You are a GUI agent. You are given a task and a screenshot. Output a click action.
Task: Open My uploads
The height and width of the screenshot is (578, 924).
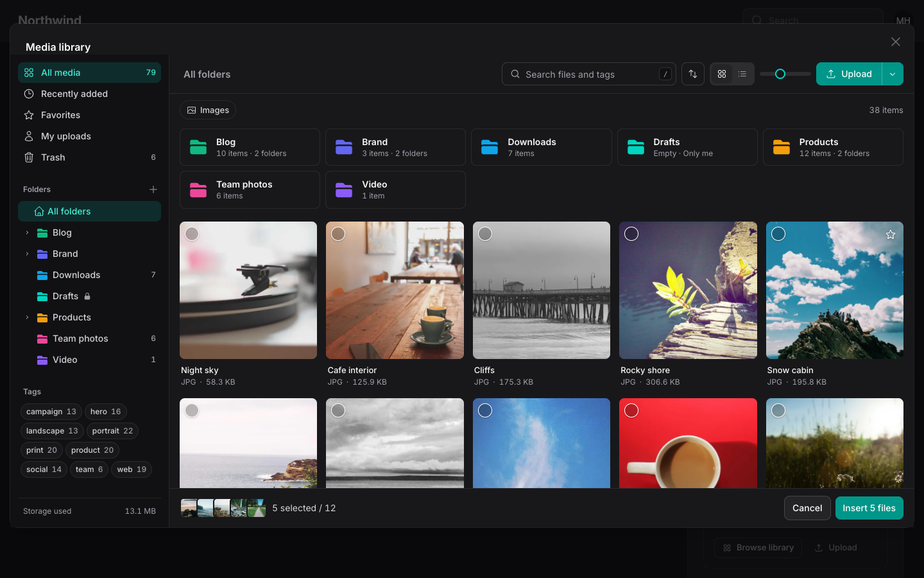(89, 136)
